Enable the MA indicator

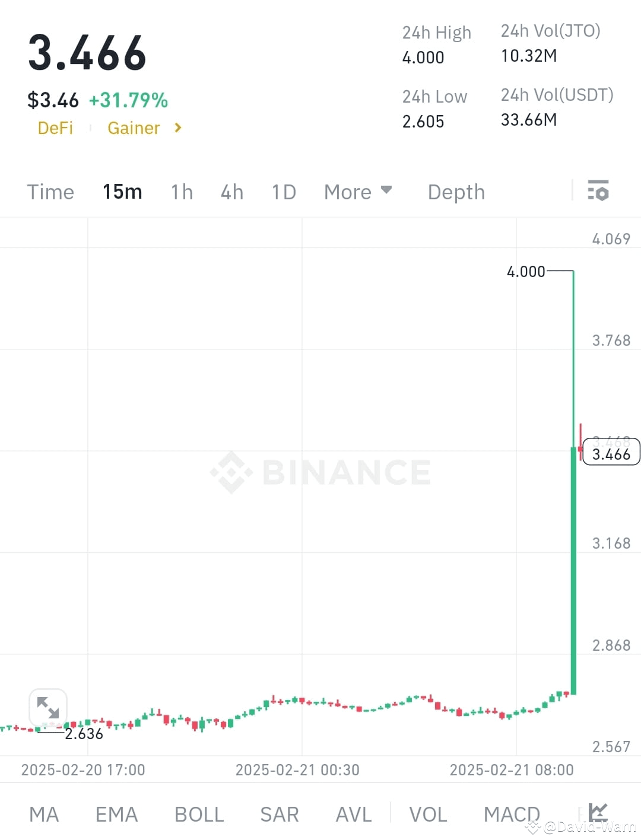pos(44,814)
